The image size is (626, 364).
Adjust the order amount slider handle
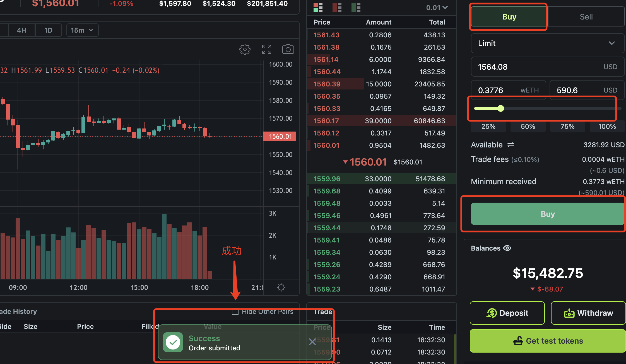tap(501, 108)
